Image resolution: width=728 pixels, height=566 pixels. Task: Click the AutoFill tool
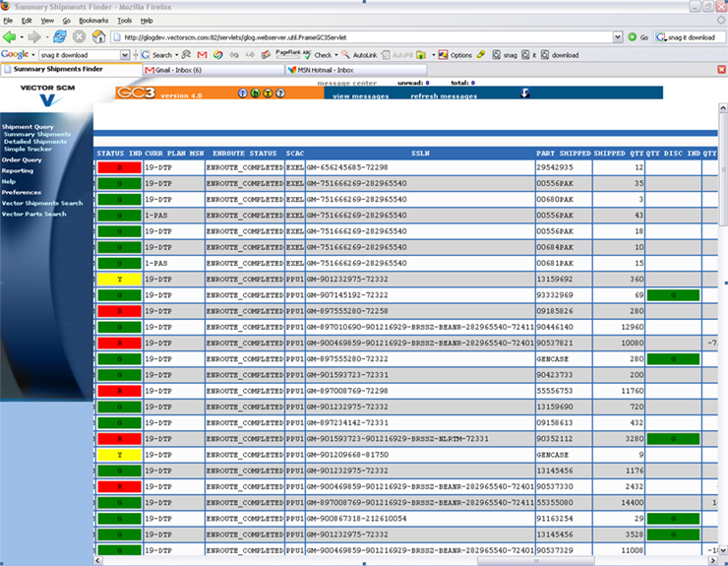click(397, 55)
